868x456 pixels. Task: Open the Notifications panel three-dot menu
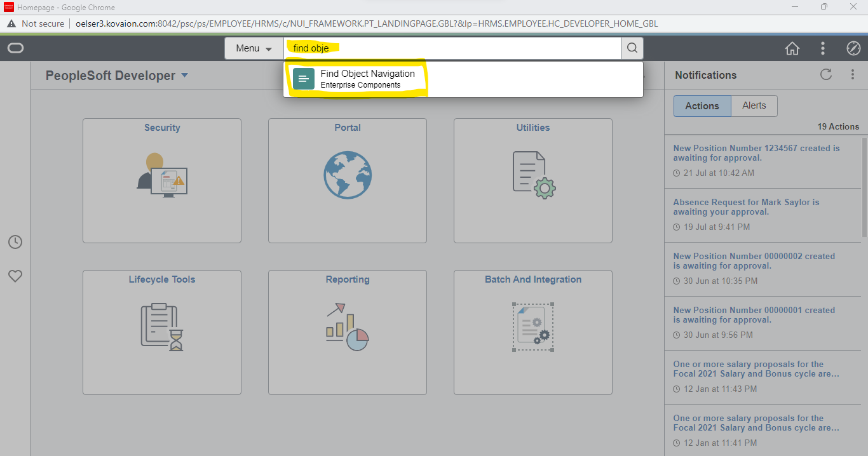click(x=853, y=74)
